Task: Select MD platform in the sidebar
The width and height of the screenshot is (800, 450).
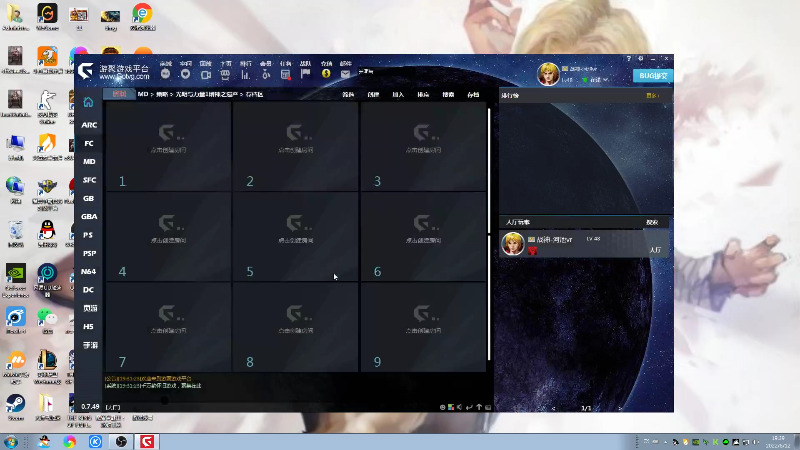Action: 89,162
